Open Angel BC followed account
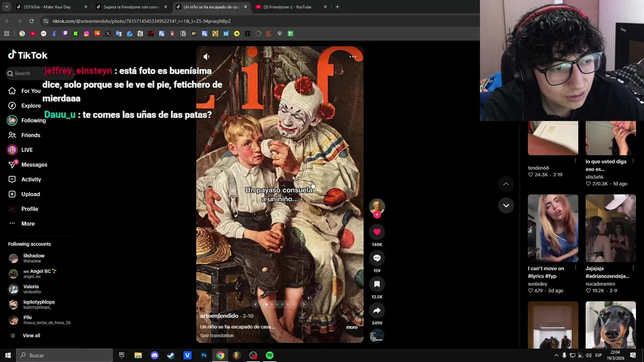 (x=32, y=274)
